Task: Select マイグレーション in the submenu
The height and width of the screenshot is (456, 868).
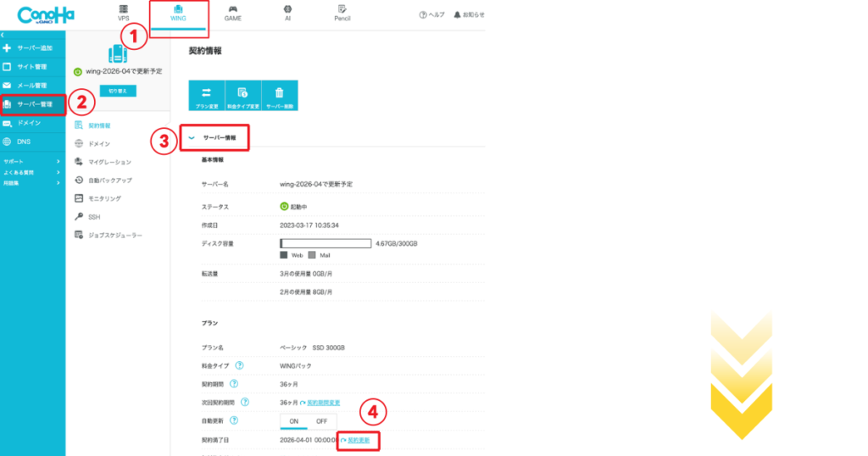Action: click(103, 162)
